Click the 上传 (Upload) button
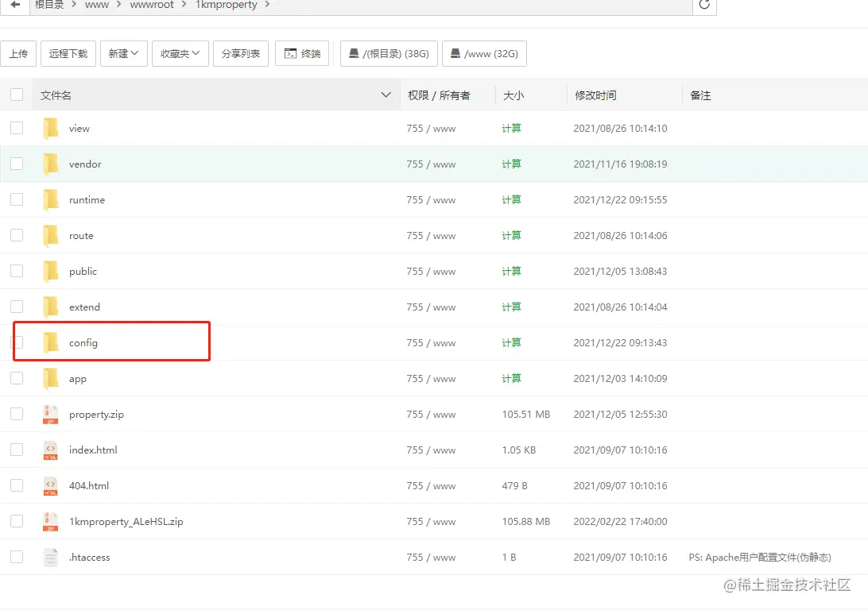Image resolution: width=868 pixels, height=610 pixels. coord(18,54)
